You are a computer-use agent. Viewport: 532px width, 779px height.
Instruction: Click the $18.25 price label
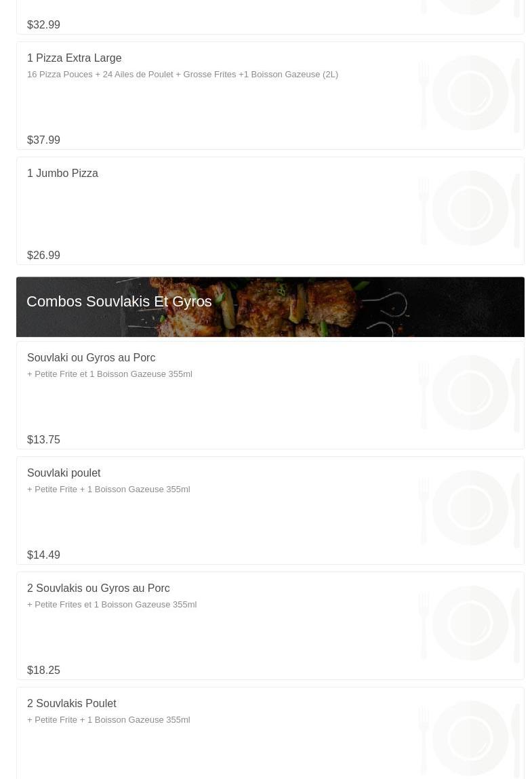point(44,671)
